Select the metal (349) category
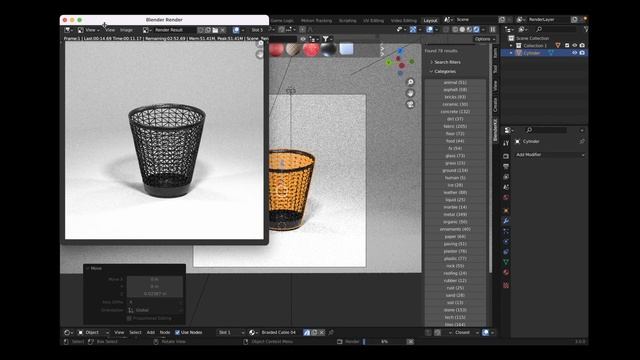Viewport: 640px width, 360px height. click(455, 214)
